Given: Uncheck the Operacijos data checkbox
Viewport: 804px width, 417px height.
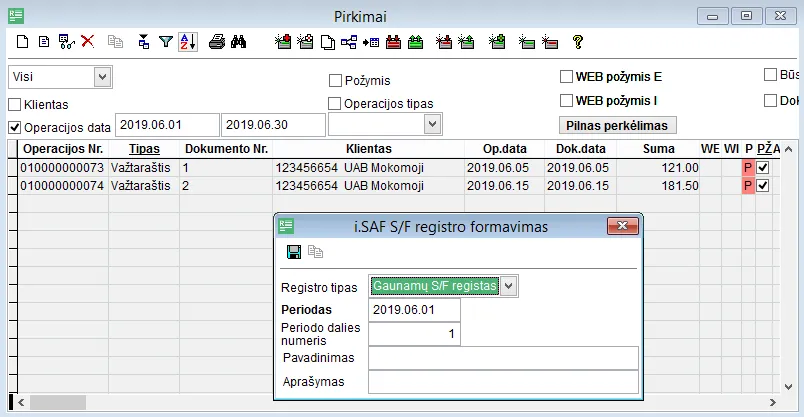Looking at the screenshot, I should click(x=14, y=127).
